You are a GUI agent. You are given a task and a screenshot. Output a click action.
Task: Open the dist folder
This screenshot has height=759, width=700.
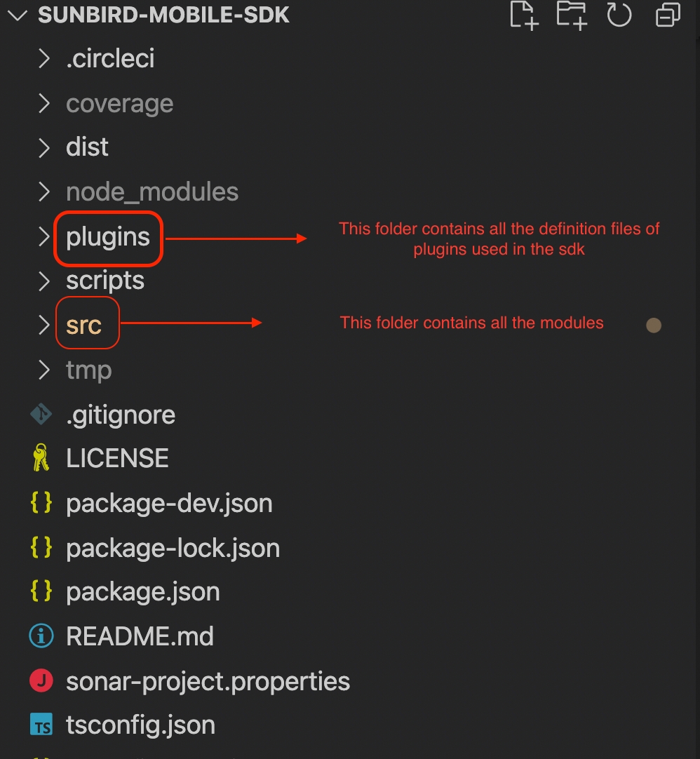pos(87,147)
